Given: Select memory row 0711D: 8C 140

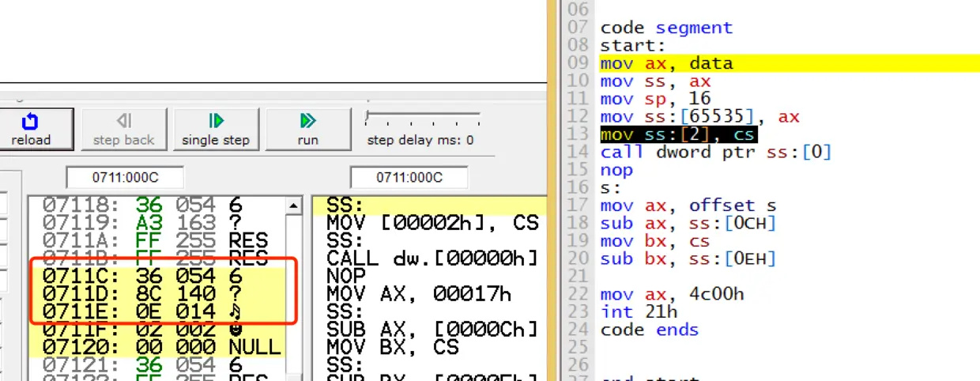Looking at the screenshot, I should [156, 294].
